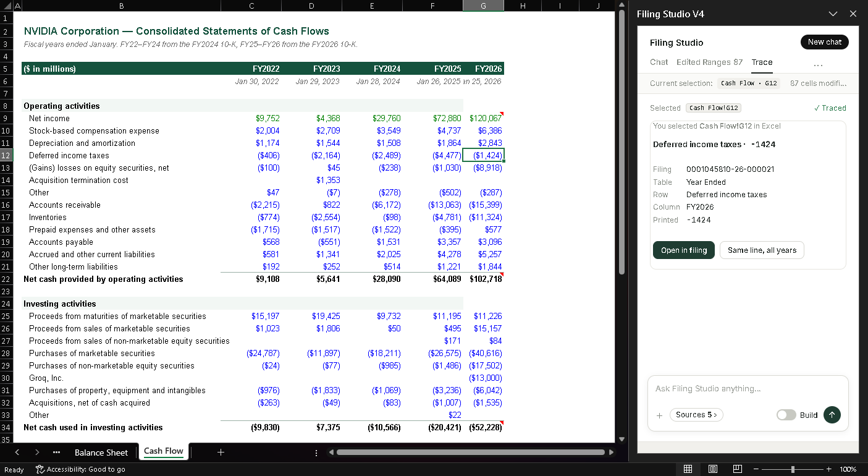Screen dimensions: 868x476
Task: Select $102,718 operating cash total
Action: click(x=483, y=279)
